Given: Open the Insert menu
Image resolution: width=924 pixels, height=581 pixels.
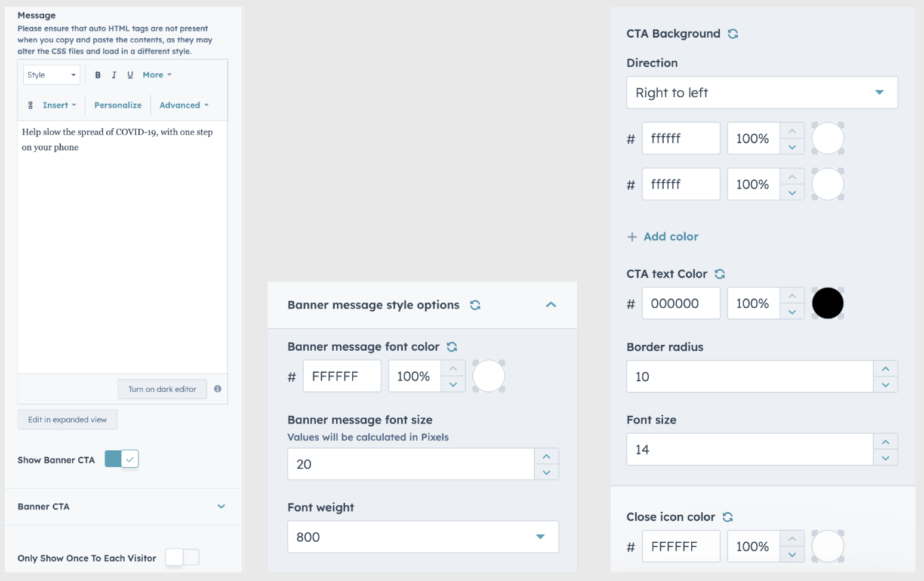Looking at the screenshot, I should pyautogui.click(x=58, y=106).
